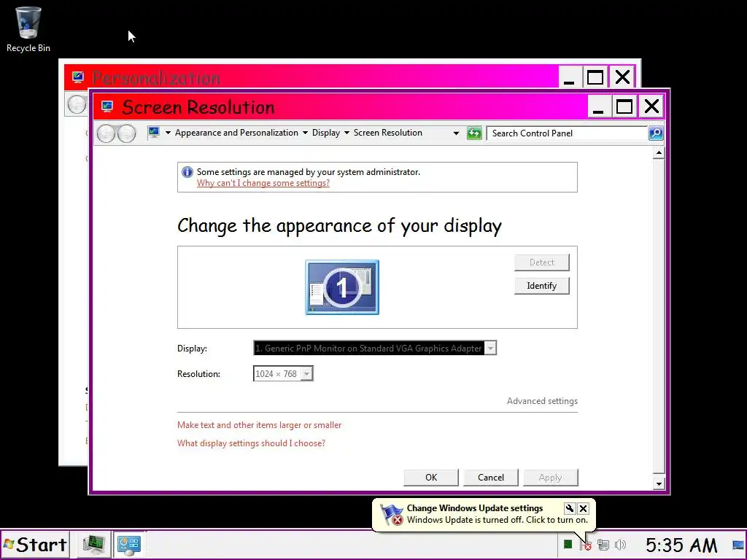This screenshot has height=560, width=747.
Task: Minimize the Personalization window
Action: tap(569, 77)
